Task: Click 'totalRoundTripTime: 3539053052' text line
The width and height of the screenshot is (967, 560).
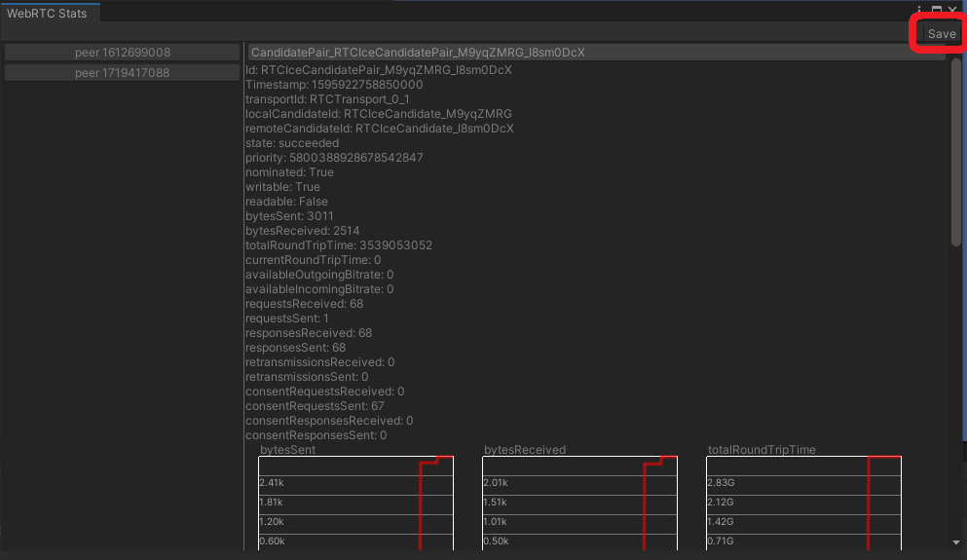Action: 339,245
